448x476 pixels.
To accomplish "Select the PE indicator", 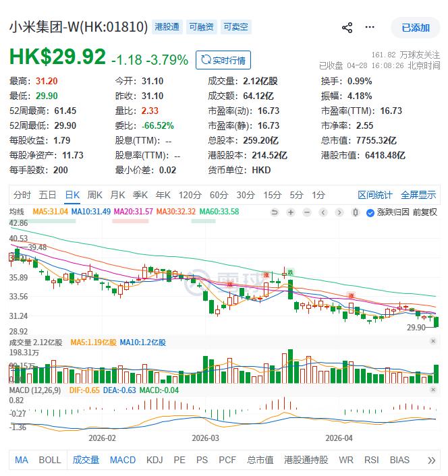I will (179, 460).
